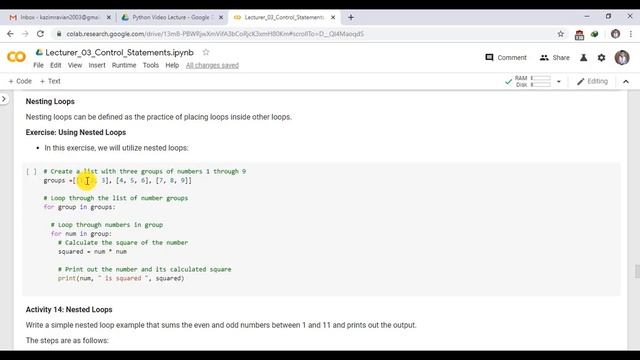
Task: Click the Activity 14: Nested Loops heading
Action: point(69,309)
